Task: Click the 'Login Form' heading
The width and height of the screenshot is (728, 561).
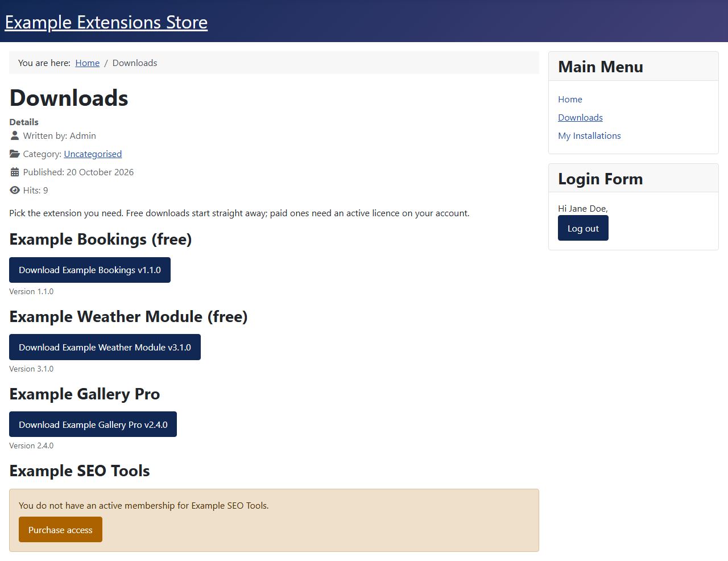Action: (x=601, y=179)
